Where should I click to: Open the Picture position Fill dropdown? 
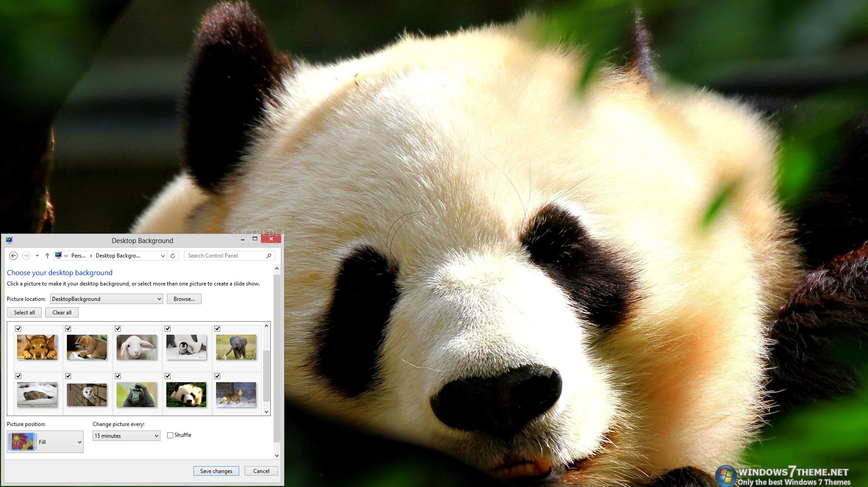click(x=45, y=442)
